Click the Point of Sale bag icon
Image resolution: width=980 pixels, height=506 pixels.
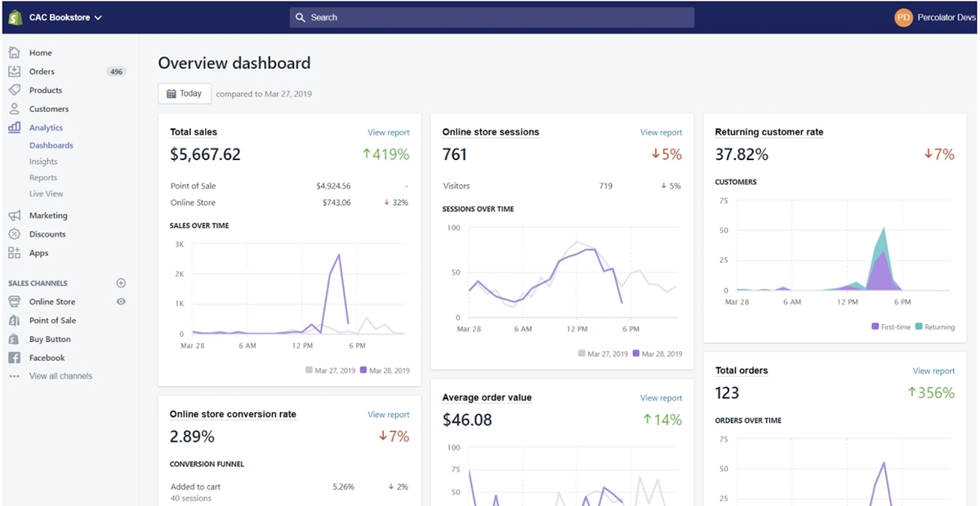pyautogui.click(x=14, y=321)
